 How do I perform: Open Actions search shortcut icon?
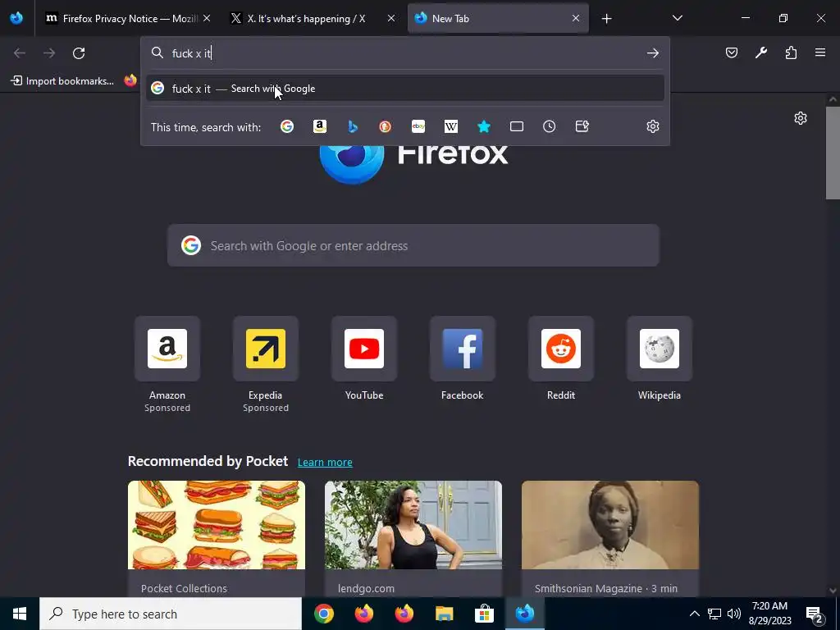click(x=582, y=126)
